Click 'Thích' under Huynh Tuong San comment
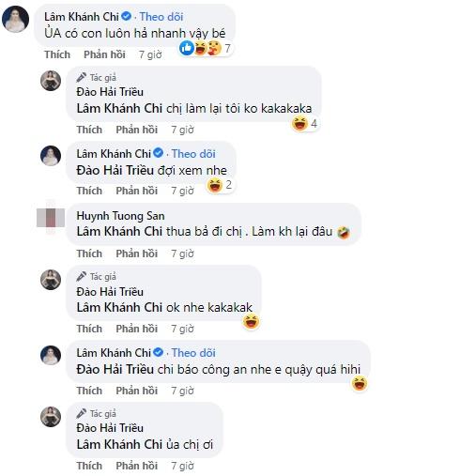460x476 pixels. point(89,253)
